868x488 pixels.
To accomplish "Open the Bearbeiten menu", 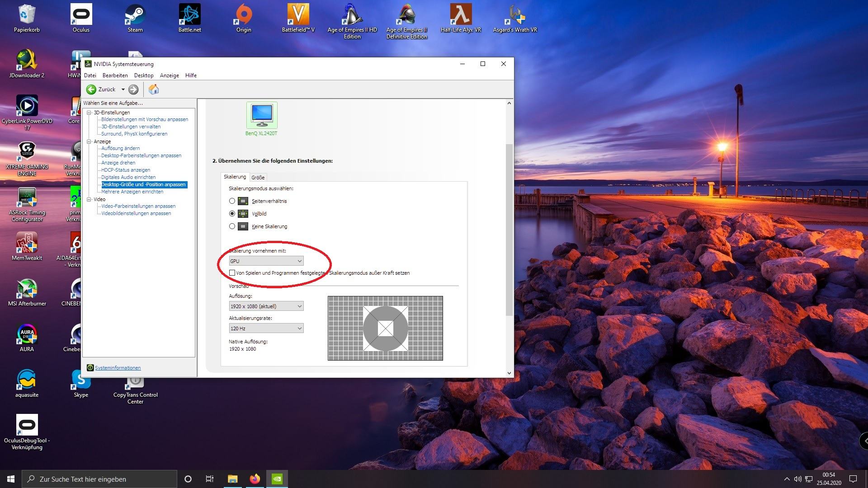I will [115, 75].
